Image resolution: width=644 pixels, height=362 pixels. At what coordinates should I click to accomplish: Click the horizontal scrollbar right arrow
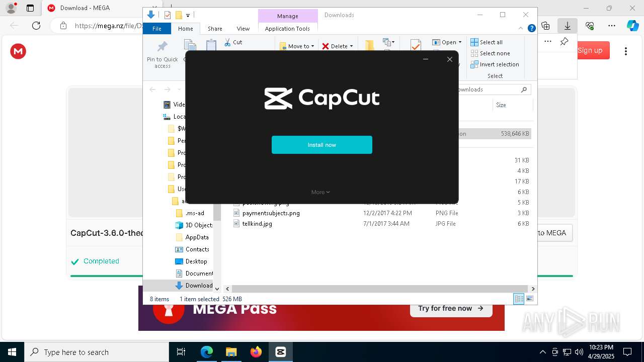(533, 289)
